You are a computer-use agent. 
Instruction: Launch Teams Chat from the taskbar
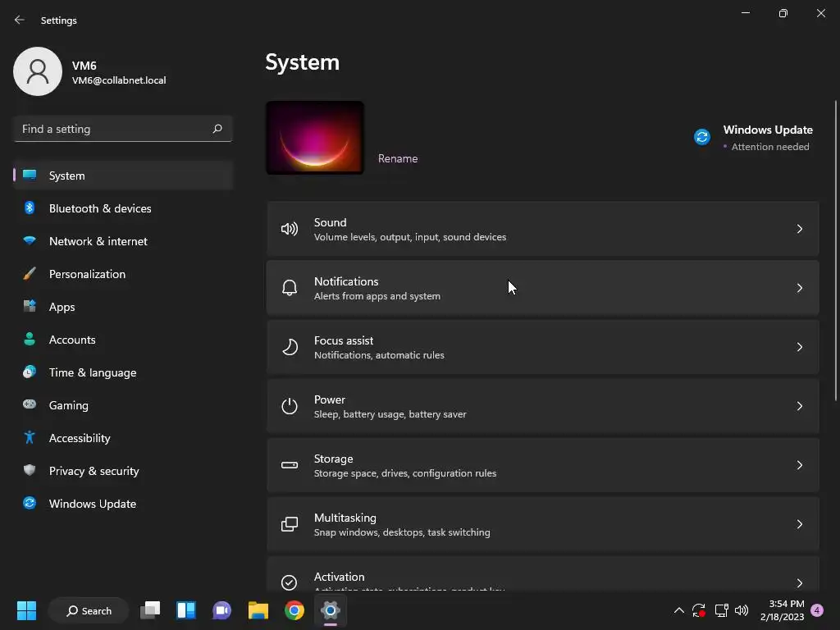click(221, 610)
